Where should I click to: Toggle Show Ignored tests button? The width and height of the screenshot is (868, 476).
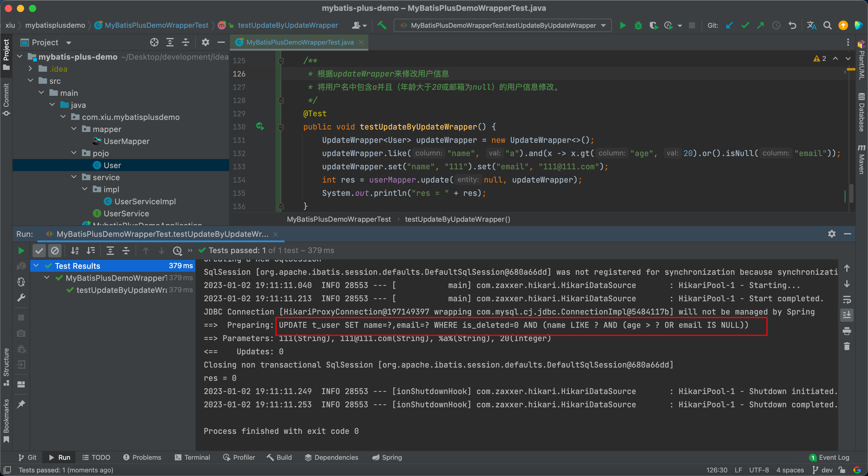click(x=55, y=250)
